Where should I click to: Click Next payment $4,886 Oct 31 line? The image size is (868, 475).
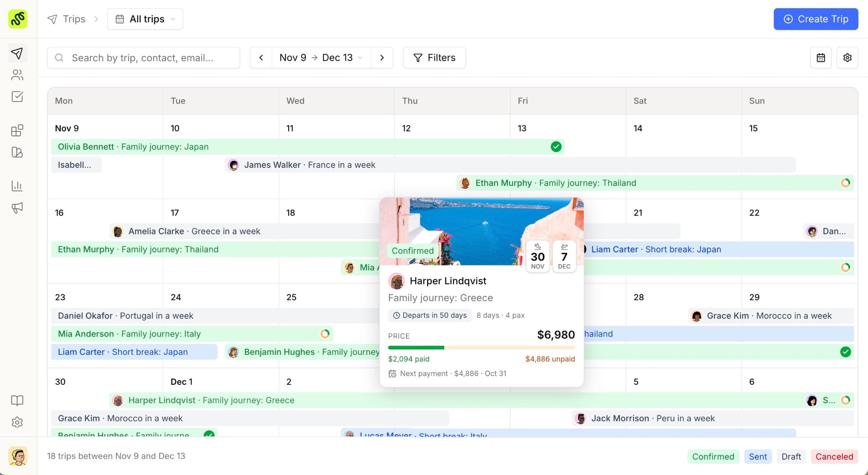click(x=447, y=373)
